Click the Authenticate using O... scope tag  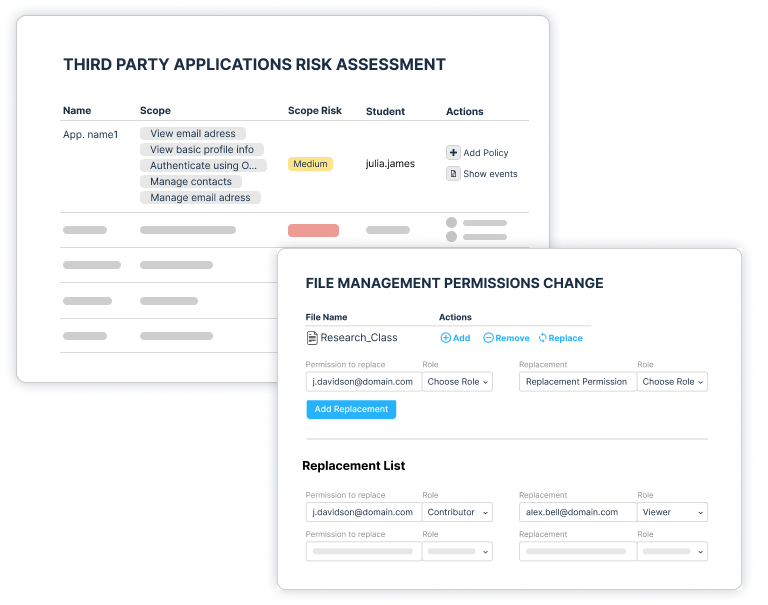(203, 166)
